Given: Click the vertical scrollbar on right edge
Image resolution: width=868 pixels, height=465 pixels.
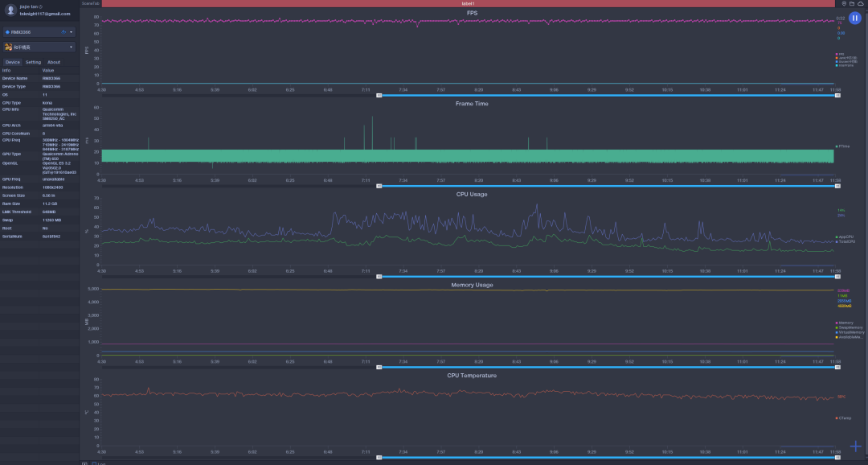Looking at the screenshot, I should 866,232.
